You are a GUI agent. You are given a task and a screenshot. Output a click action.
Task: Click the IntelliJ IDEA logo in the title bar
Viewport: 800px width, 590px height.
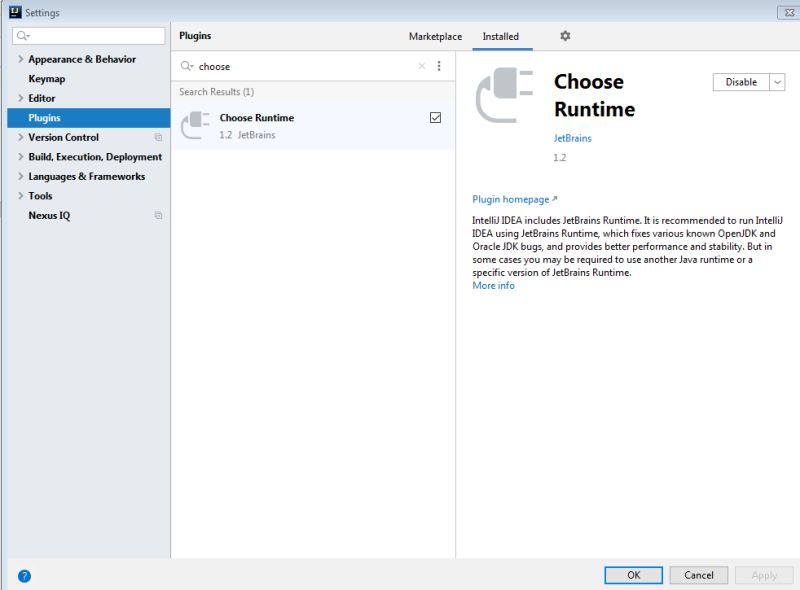coord(15,12)
